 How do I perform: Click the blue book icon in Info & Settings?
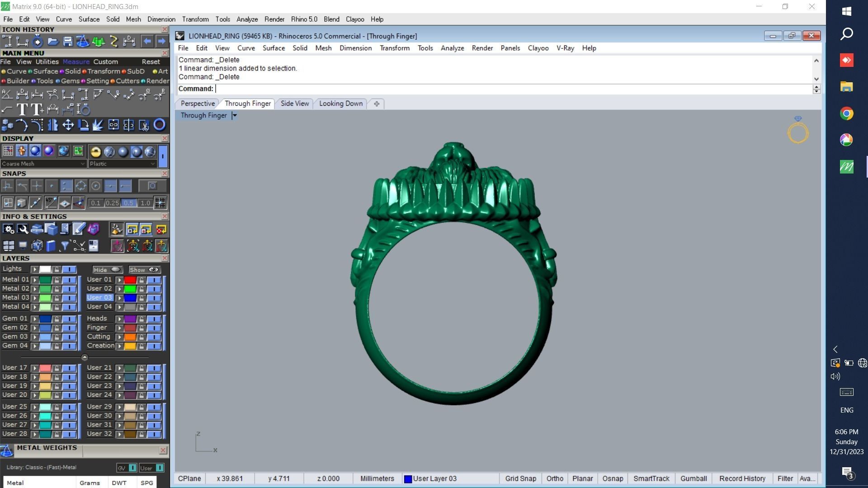[51, 246]
